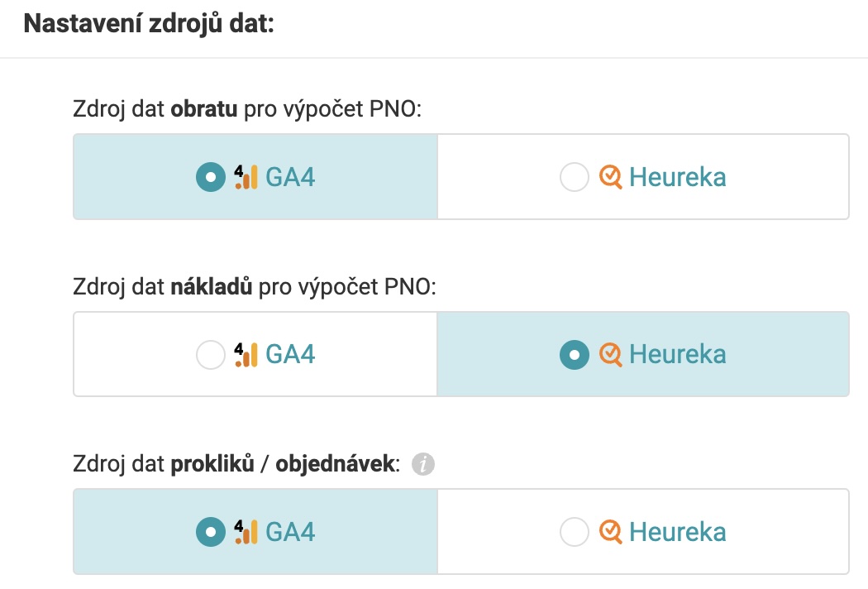Click GA4 logo icon in prokliků row
868x589 pixels.
246,532
